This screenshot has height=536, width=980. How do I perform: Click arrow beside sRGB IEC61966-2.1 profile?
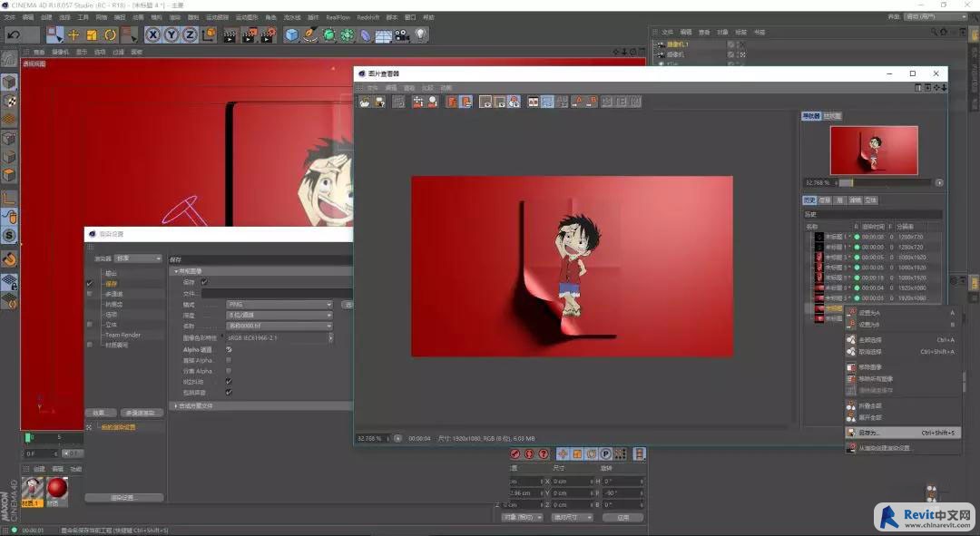pos(330,338)
